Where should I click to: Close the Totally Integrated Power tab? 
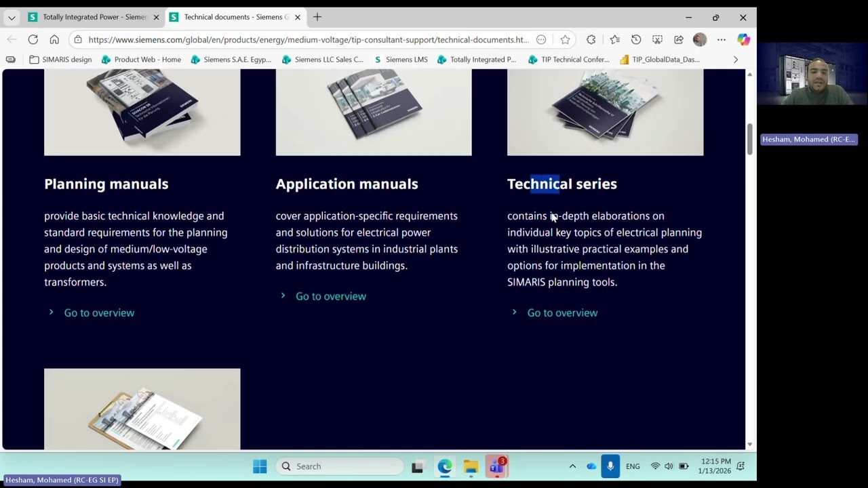[x=156, y=17]
